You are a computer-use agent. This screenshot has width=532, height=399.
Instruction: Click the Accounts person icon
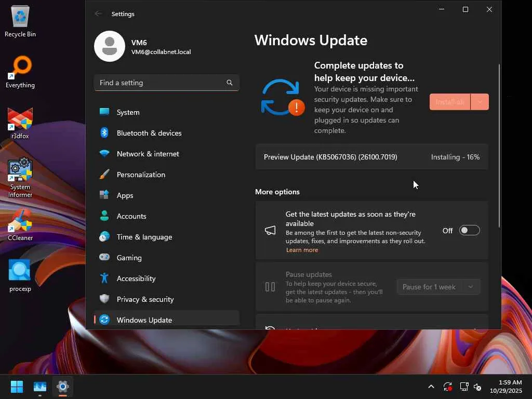click(104, 216)
